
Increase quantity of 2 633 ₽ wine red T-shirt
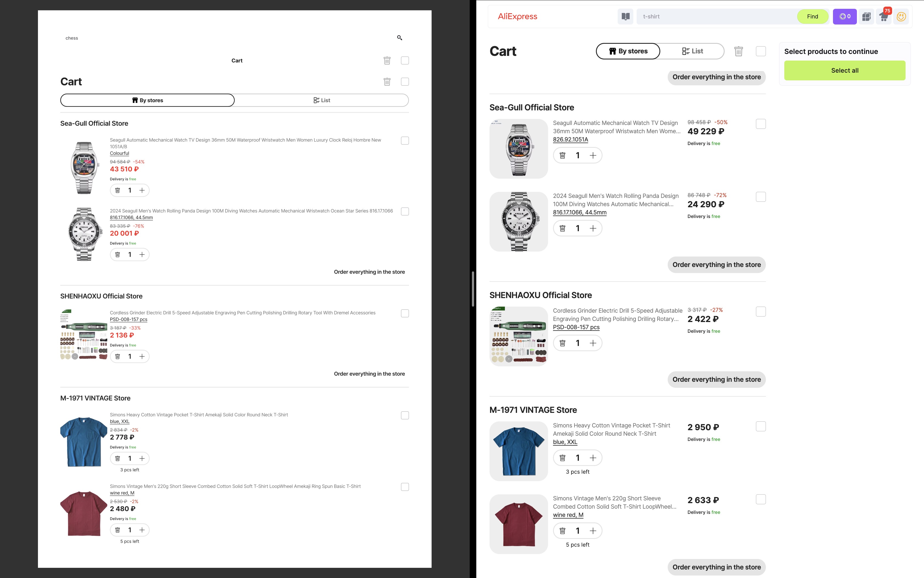tap(593, 531)
